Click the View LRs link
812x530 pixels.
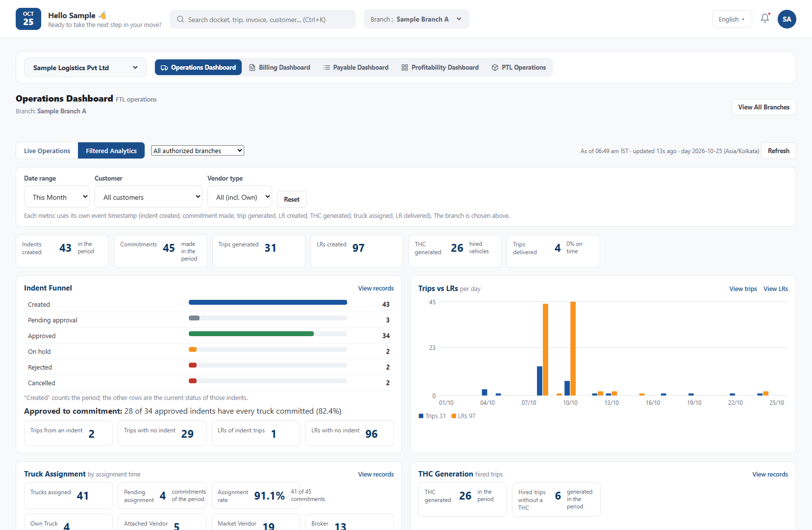776,289
